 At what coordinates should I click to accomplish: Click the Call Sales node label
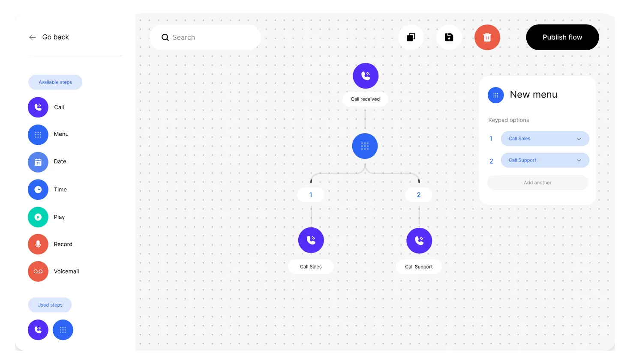311,267
